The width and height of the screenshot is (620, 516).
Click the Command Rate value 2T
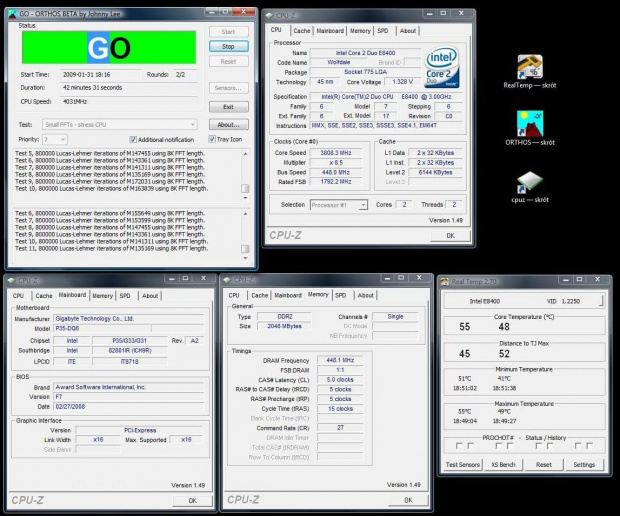(340, 428)
